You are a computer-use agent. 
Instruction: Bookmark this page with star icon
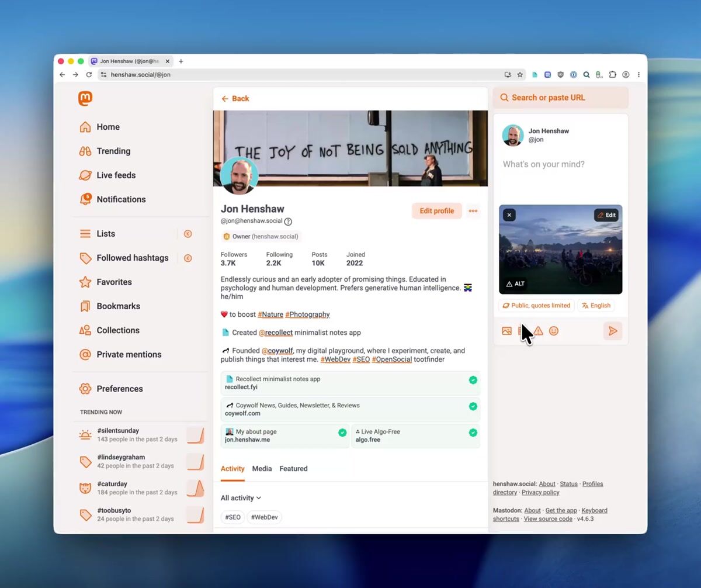pos(520,75)
